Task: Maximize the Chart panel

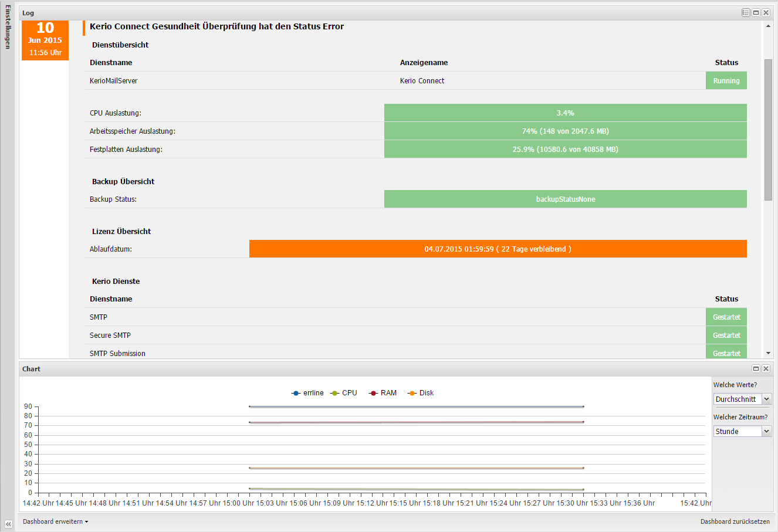Action: [756, 369]
